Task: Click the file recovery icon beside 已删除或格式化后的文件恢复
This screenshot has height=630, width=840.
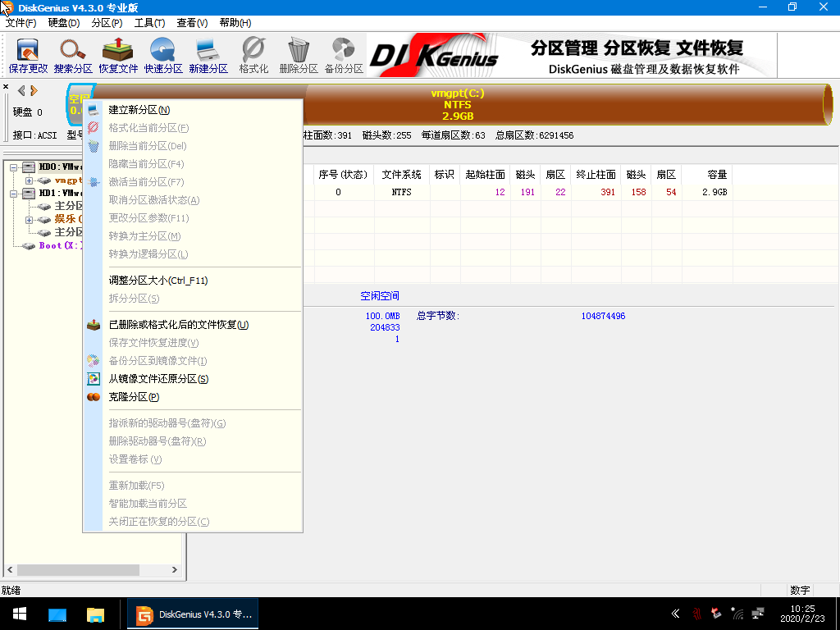Action: pos(94,325)
